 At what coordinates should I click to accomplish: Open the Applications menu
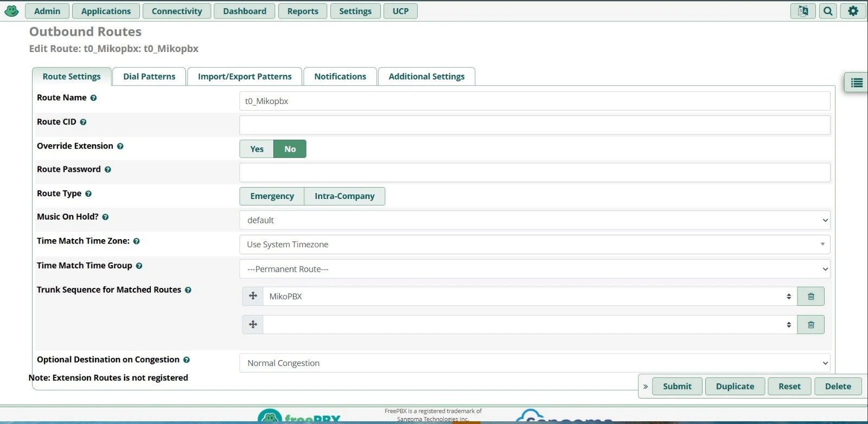pos(106,11)
